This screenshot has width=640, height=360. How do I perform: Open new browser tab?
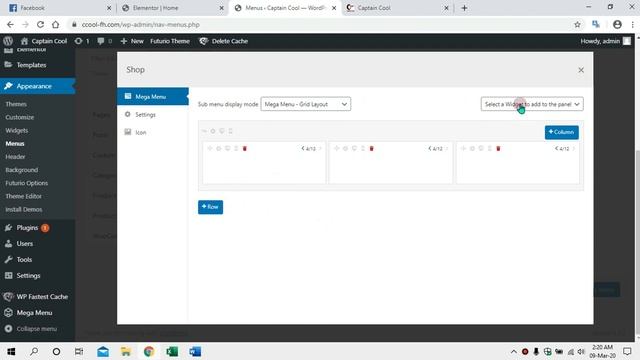[464, 8]
